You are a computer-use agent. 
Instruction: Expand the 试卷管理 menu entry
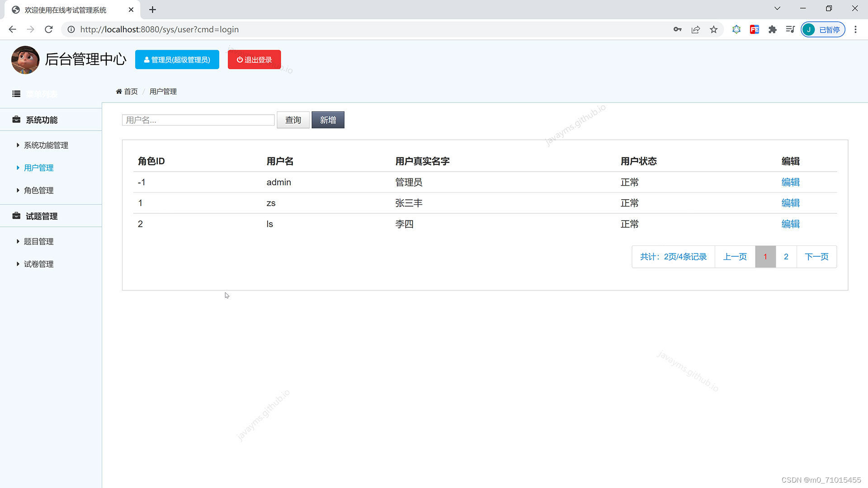38,264
